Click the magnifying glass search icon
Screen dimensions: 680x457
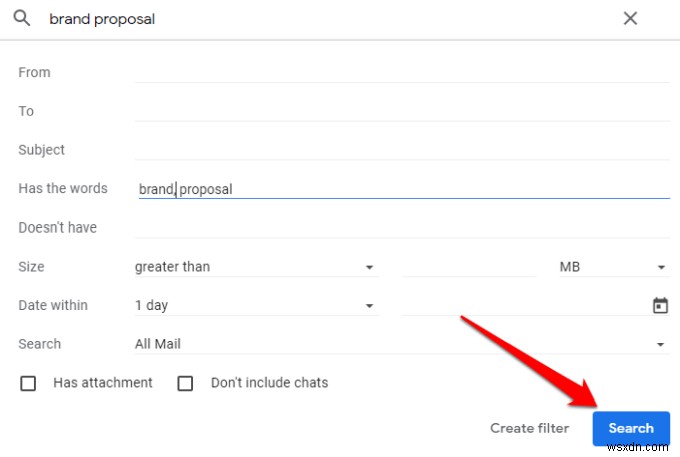click(21, 18)
